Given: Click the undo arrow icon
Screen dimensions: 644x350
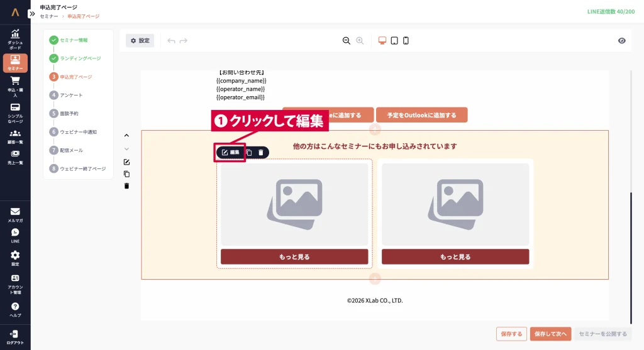Looking at the screenshot, I should point(171,41).
